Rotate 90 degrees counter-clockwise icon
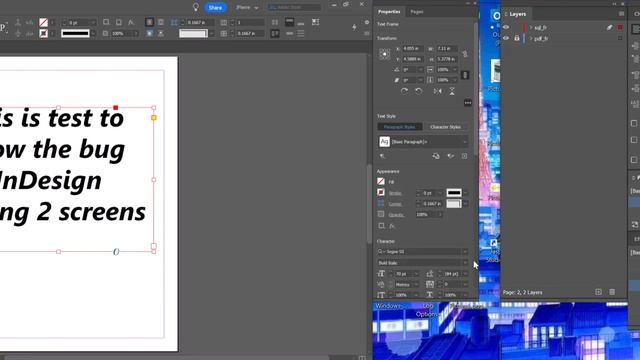The height and width of the screenshot is (360, 640). coord(418,91)
